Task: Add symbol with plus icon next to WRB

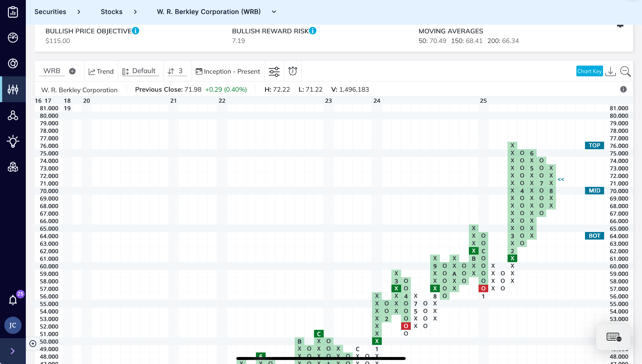Action: tap(72, 71)
